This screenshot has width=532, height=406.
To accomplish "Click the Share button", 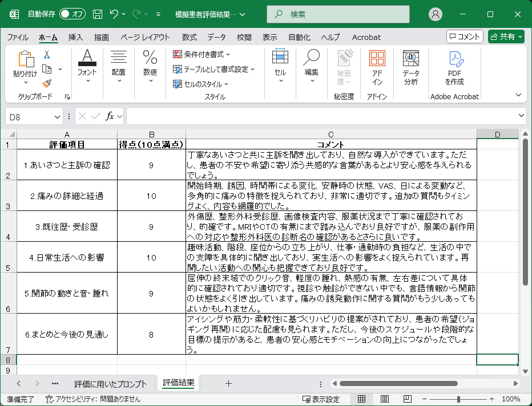I will point(506,37).
